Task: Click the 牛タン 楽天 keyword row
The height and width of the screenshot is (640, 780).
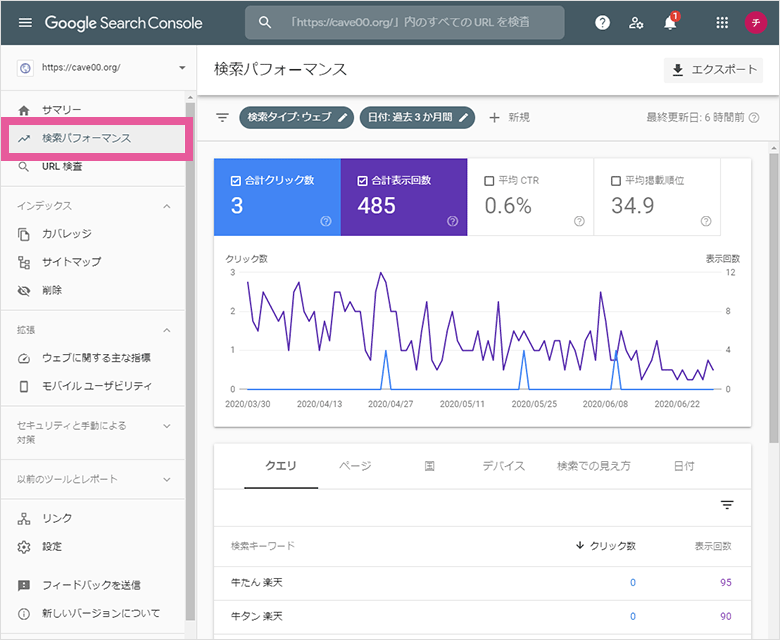Action: point(482,617)
